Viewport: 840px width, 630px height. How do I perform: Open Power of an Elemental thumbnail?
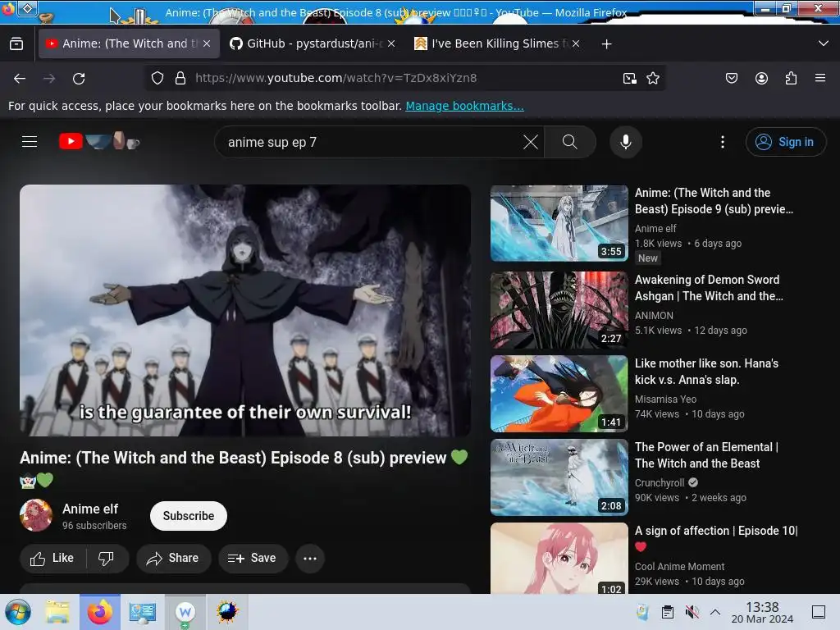559,477
